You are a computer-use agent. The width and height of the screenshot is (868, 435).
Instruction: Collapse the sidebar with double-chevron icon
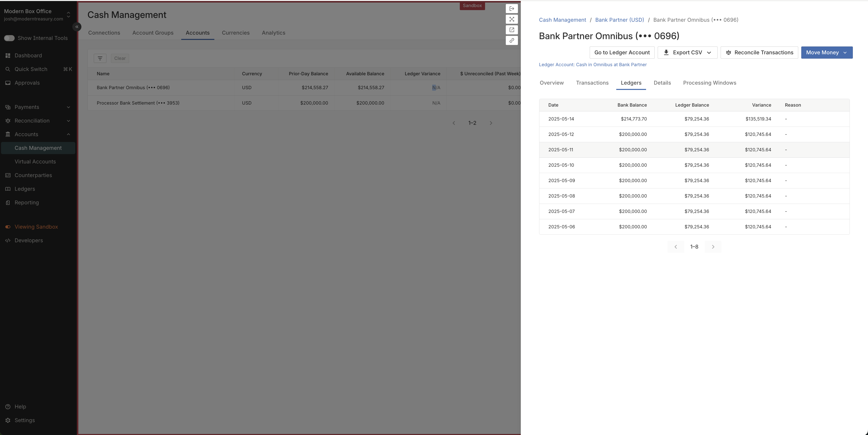(x=77, y=27)
